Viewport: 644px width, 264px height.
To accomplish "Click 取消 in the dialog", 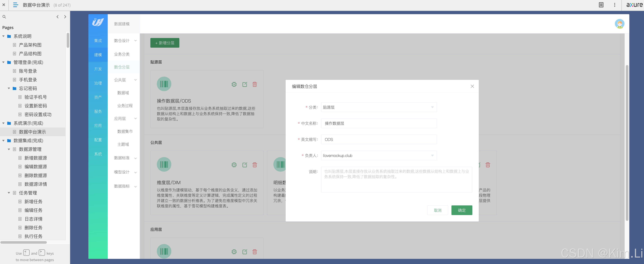I will click(x=437, y=210).
